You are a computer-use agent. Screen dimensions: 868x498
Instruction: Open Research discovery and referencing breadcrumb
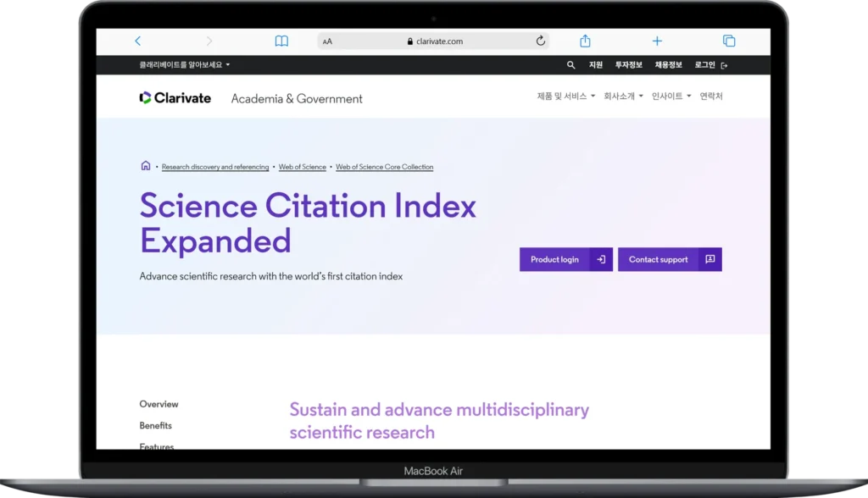tap(215, 167)
